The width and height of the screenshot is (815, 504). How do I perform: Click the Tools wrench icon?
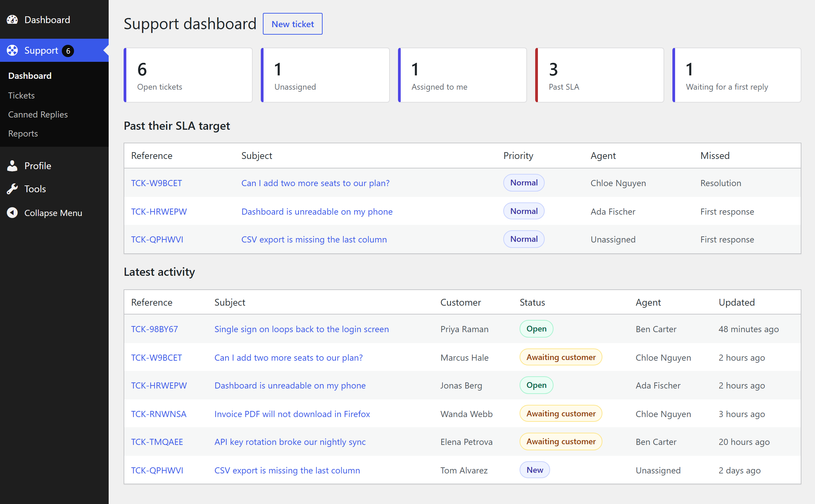point(12,189)
